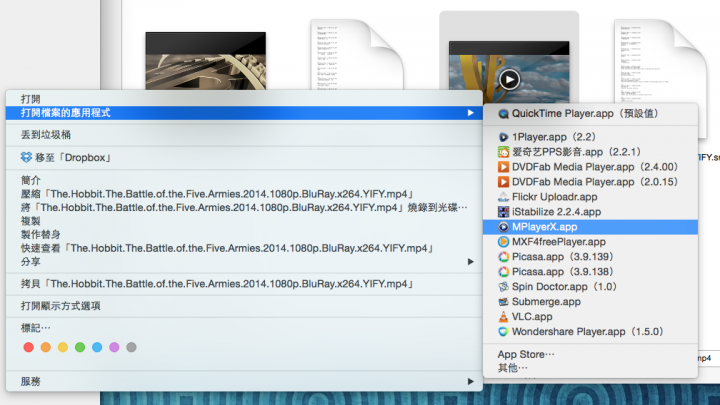
Task: Expand the 打開檔案的應用程式 submenu arrow
Action: point(470,112)
